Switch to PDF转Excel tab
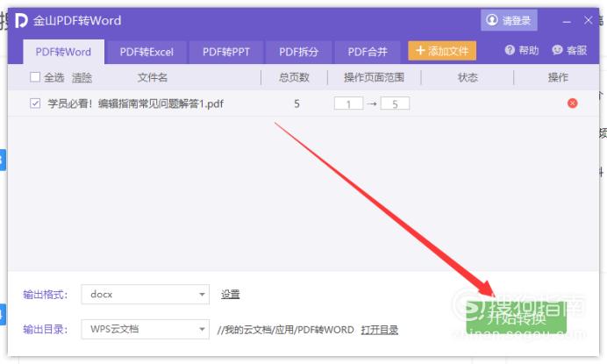 click(x=146, y=52)
